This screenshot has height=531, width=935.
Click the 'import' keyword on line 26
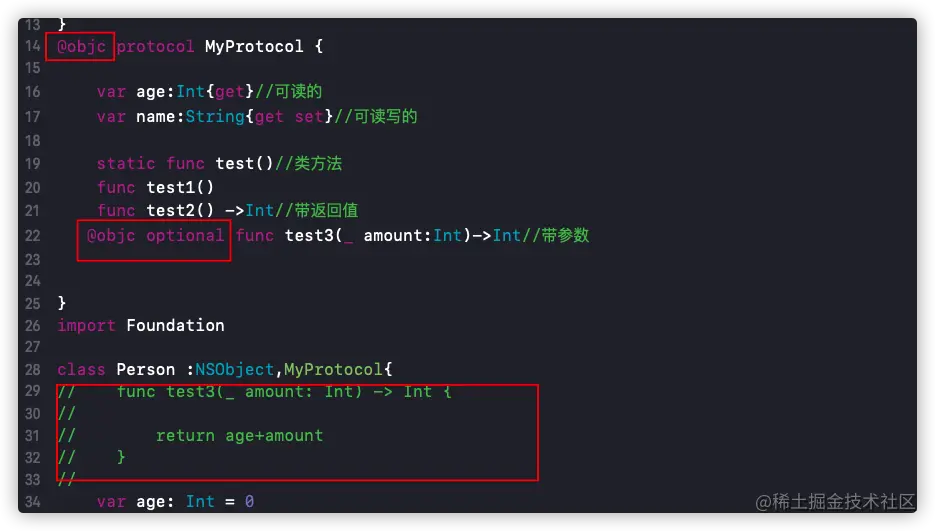tap(86, 326)
